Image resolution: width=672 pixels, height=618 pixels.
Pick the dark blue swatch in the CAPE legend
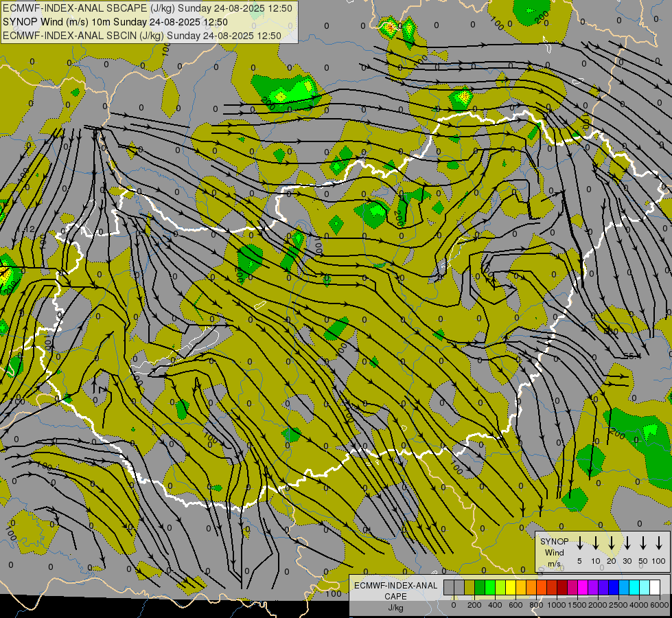(614, 587)
